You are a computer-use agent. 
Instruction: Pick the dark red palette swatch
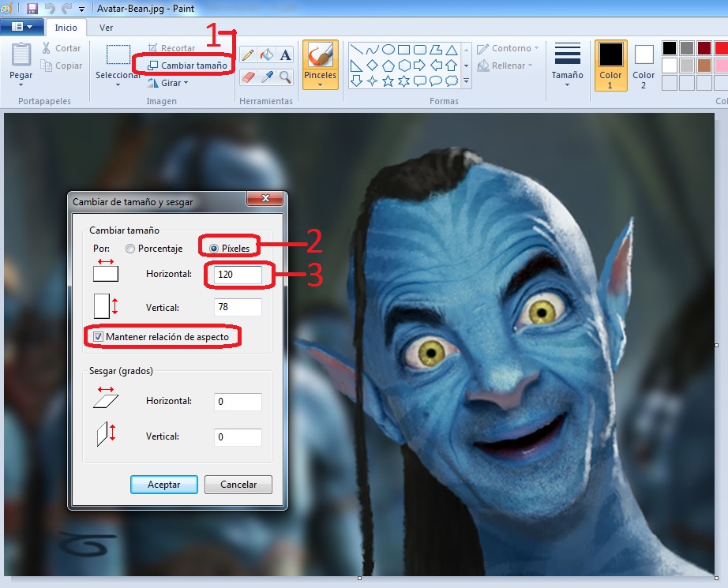pos(704,48)
